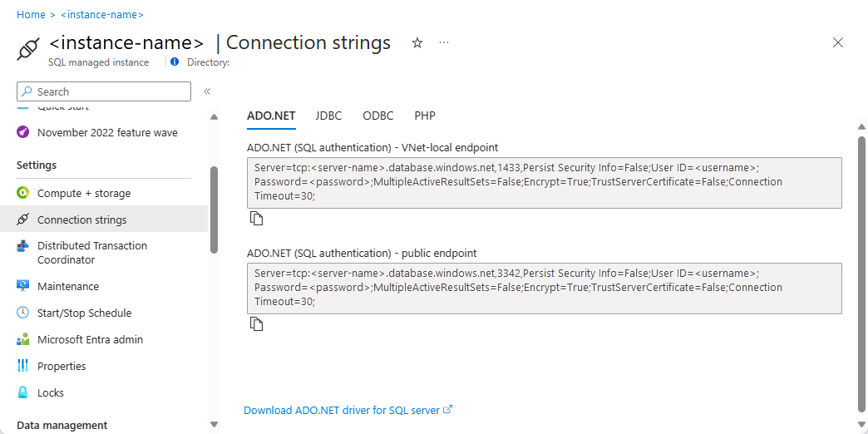868x434 pixels.
Task: Copy the VNet-local endpoint connection string
Action: pyautogui.click(x=257, y=219)
